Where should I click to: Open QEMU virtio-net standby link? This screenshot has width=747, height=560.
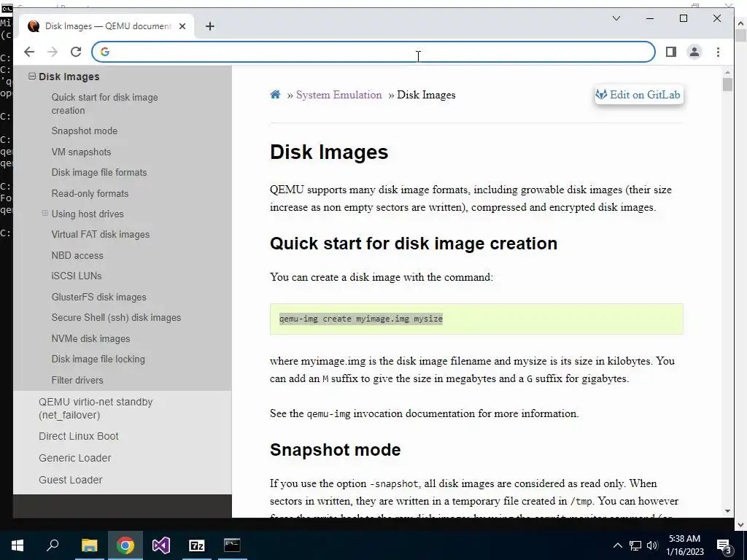[x=96, y=408]
